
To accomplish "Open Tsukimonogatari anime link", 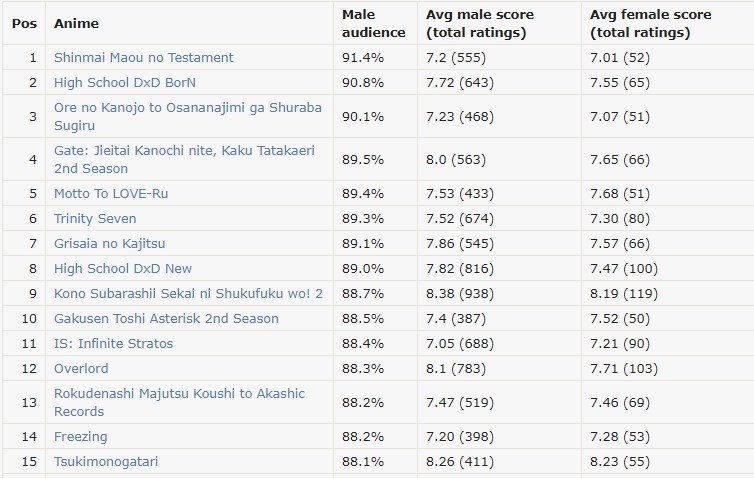I will tap(106, 462).
